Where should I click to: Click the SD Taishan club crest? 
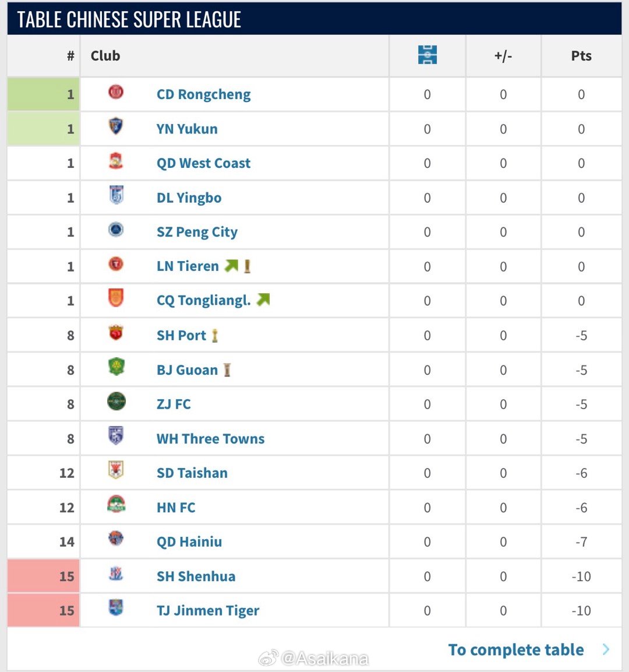pyautogui.click(x=116, y=470)
